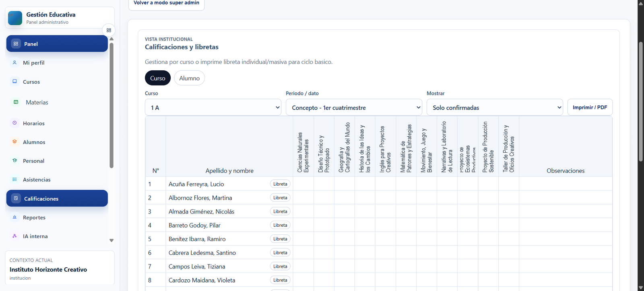
Task: Click the IA interna sparkle icon
Action: tap(14, 236)
